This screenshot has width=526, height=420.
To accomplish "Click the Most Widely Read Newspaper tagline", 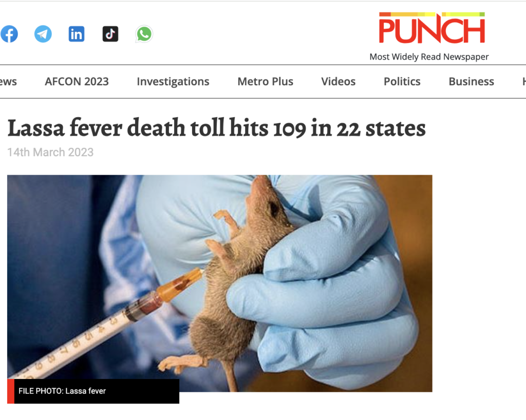I will (x=429, y=56).
